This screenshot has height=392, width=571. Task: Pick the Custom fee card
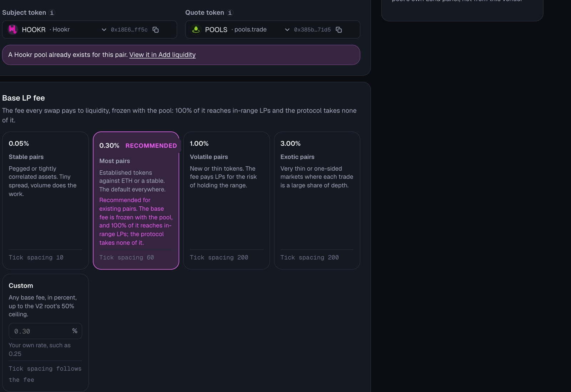point(45,332)
